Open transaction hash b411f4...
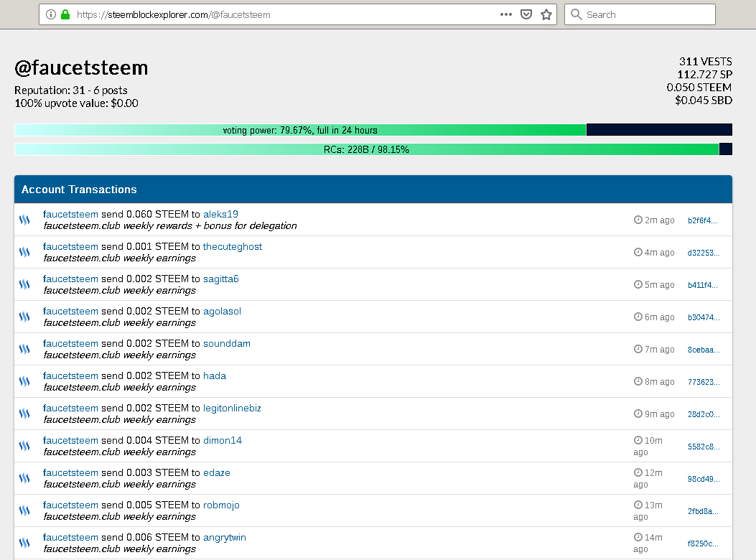Image resolution: width=756 pixels, height=560 pixels. tap(702, 285)
